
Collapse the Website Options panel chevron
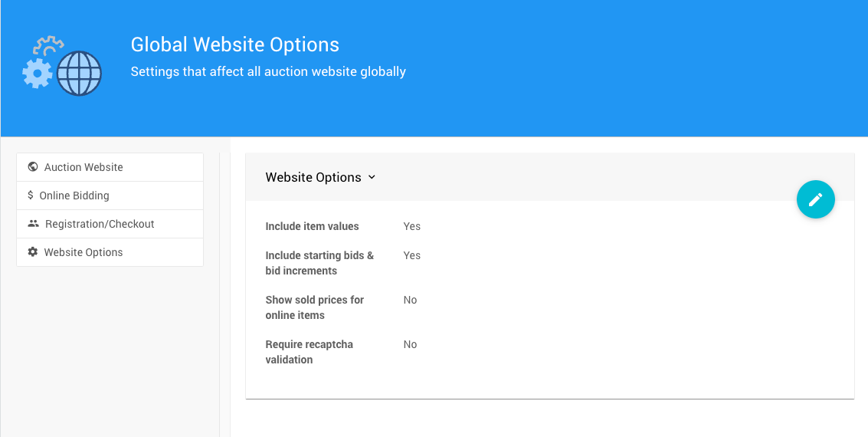point(372,177)
